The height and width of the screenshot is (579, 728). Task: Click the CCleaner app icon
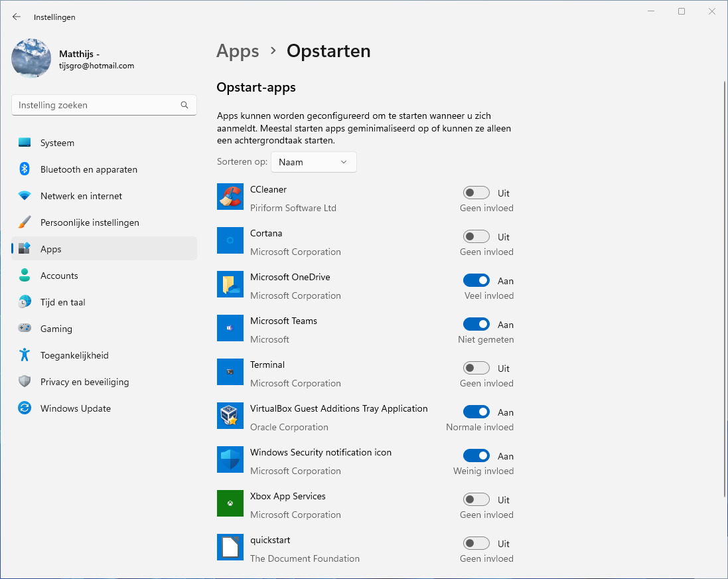(x=230, y=197)
